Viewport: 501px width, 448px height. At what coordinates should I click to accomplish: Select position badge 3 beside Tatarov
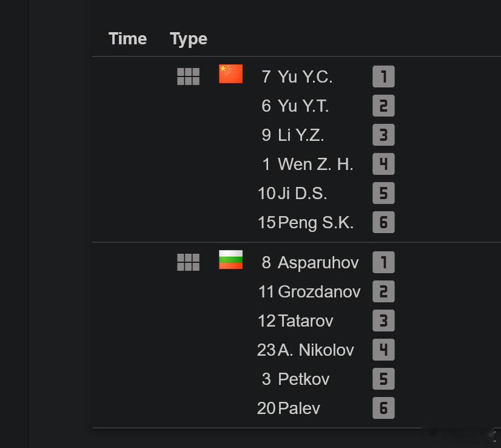383,321
